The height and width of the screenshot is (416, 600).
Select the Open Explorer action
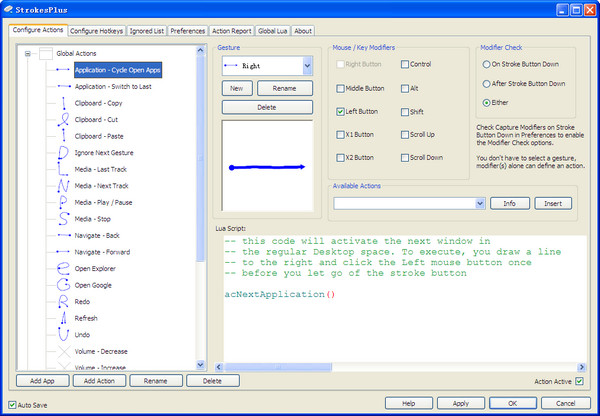[x=95, y=269]
